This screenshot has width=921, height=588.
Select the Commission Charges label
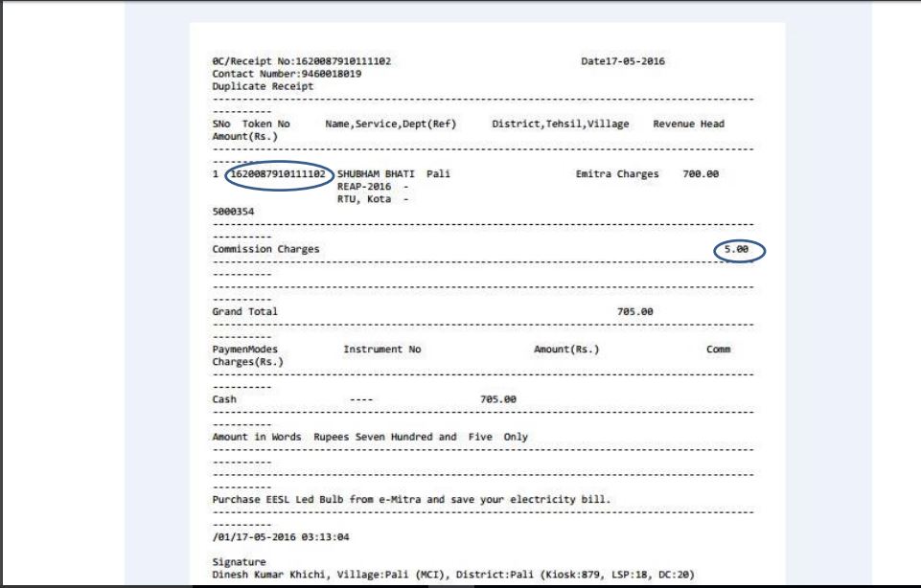[x=265, y=249]
